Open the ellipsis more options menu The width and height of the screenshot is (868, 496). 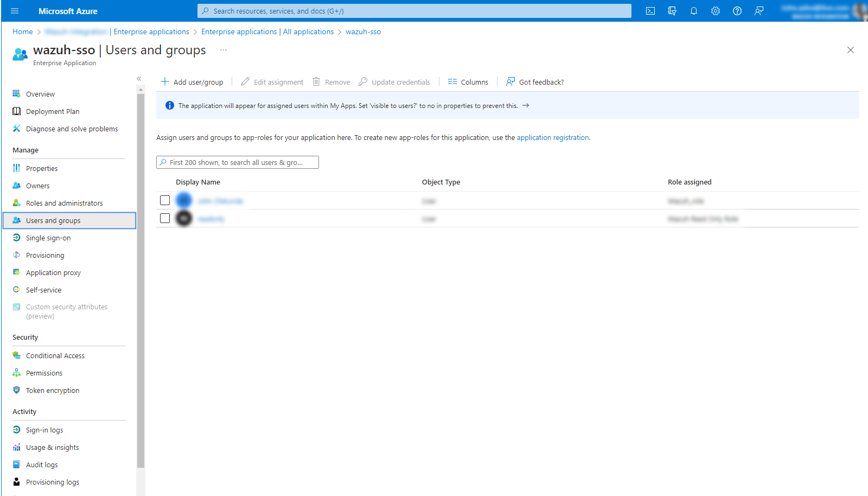click(223, 50)
